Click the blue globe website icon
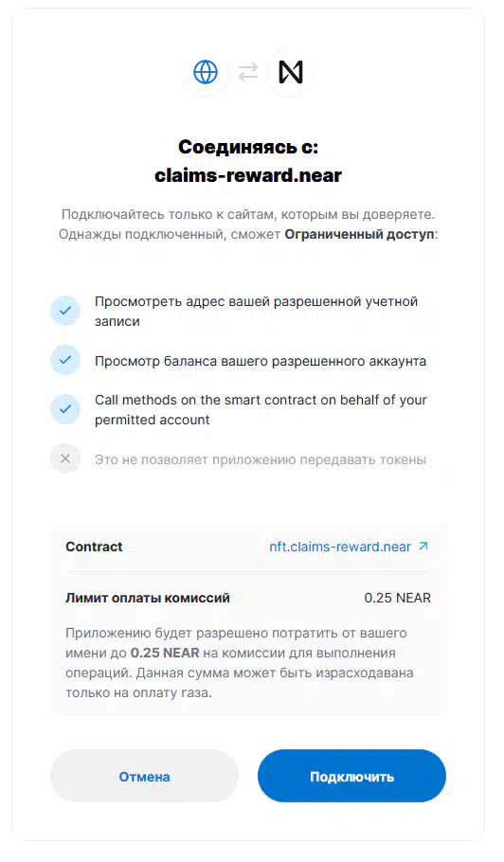 (x=206, y=72)
